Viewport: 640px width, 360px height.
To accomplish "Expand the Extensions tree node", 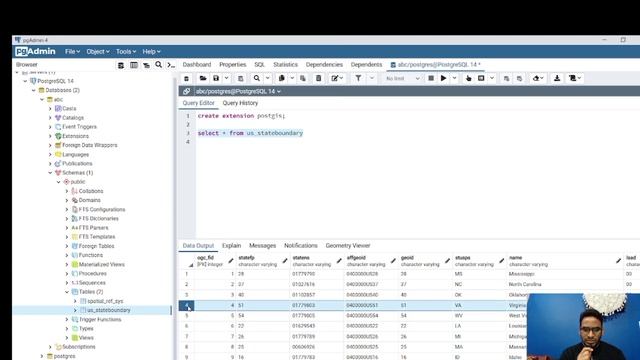I will 50,136.
